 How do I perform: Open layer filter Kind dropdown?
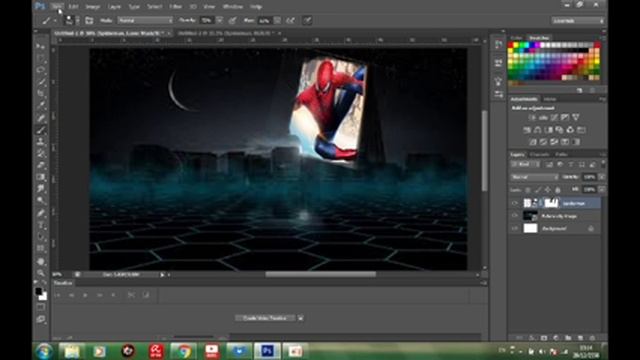527,164
